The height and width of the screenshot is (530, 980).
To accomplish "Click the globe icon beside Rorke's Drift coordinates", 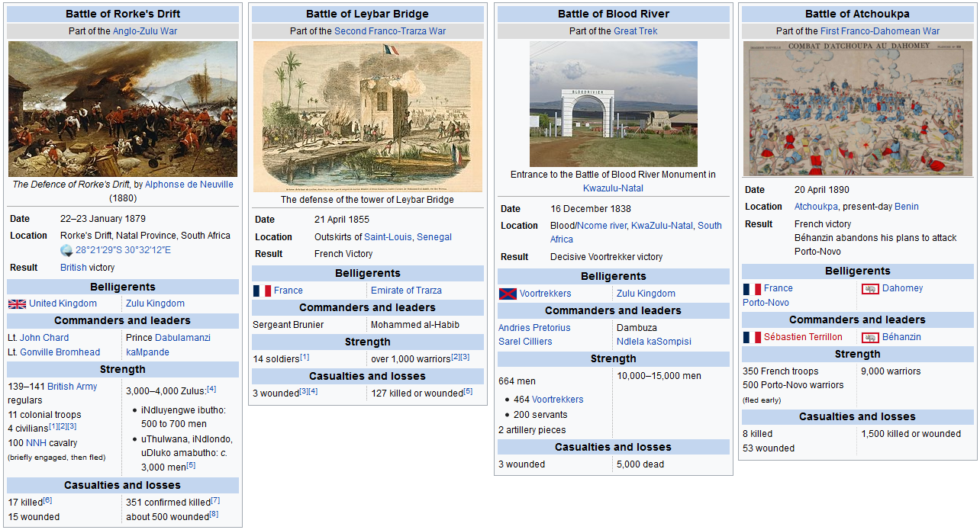I will (x=67, y=250).
